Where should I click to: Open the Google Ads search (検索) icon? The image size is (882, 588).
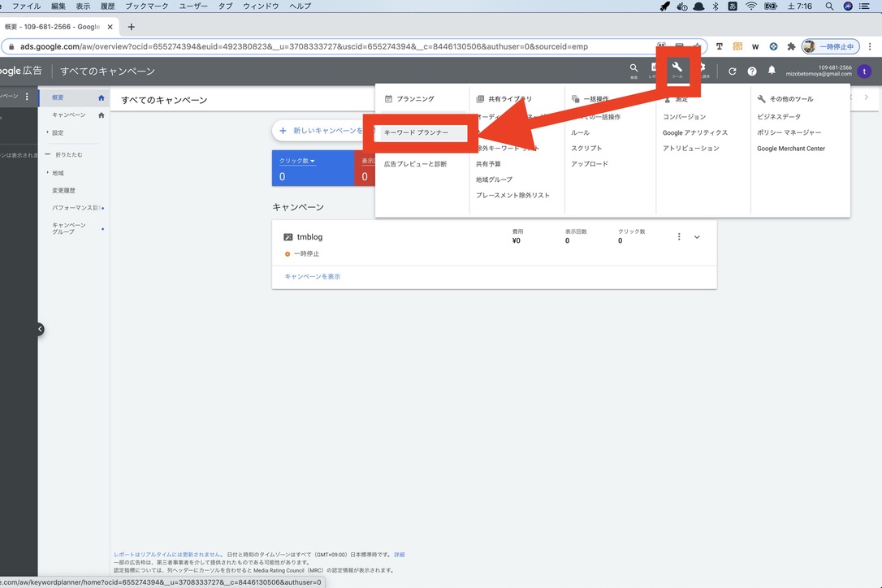tap(634, 68)
